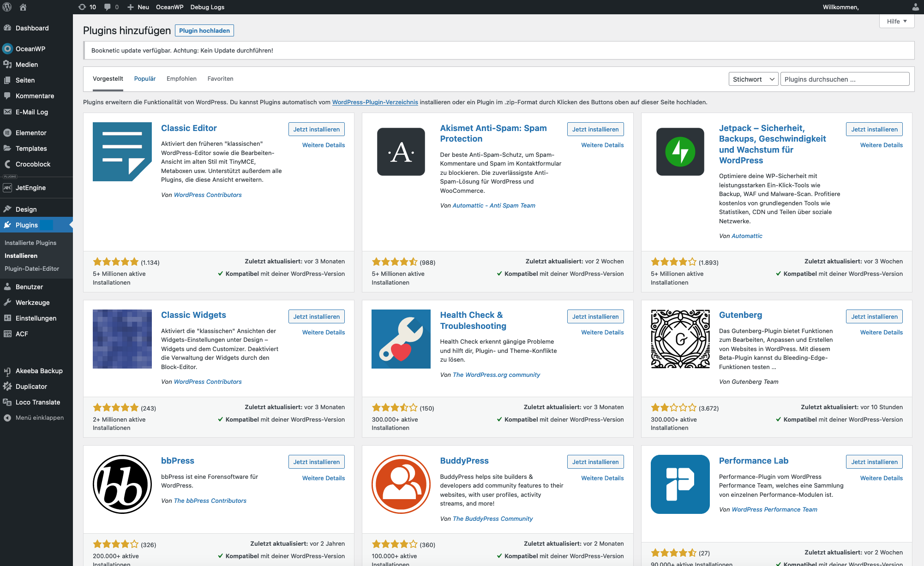Install the Performance Lab plugin

[874, 462]
